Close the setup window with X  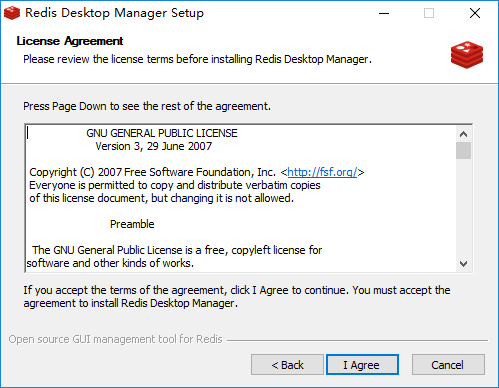475,13
